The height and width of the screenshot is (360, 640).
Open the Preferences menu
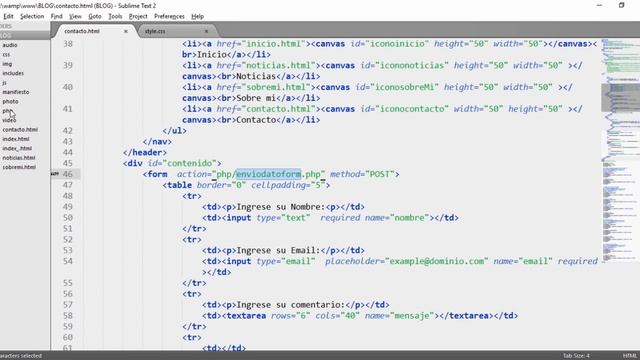[169, 16]
